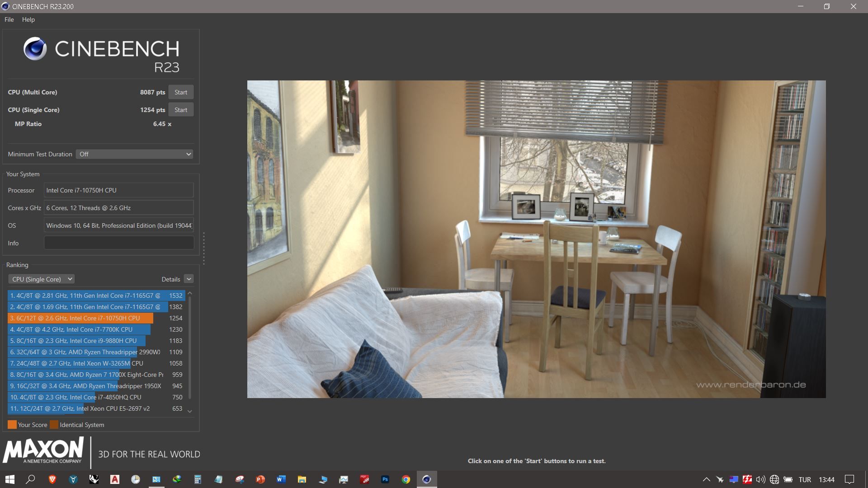Start the CPU Multi Core test
The image size is (868, 488).
[x=181, y=92]
